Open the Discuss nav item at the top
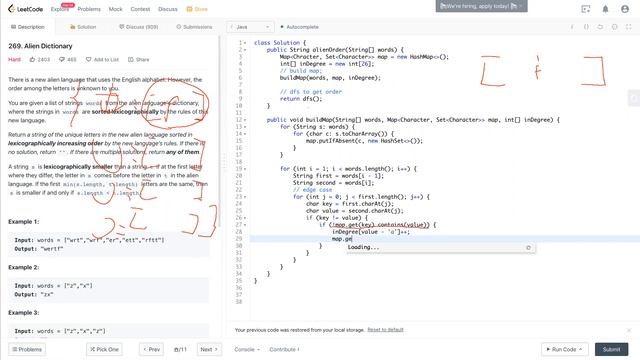Viewport: 640px width, 360px height. click(x=168, y=9)
